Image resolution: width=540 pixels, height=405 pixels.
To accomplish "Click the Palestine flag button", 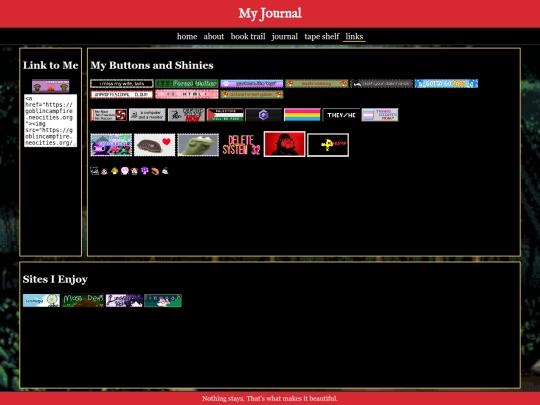I will [x=225, y=115].
